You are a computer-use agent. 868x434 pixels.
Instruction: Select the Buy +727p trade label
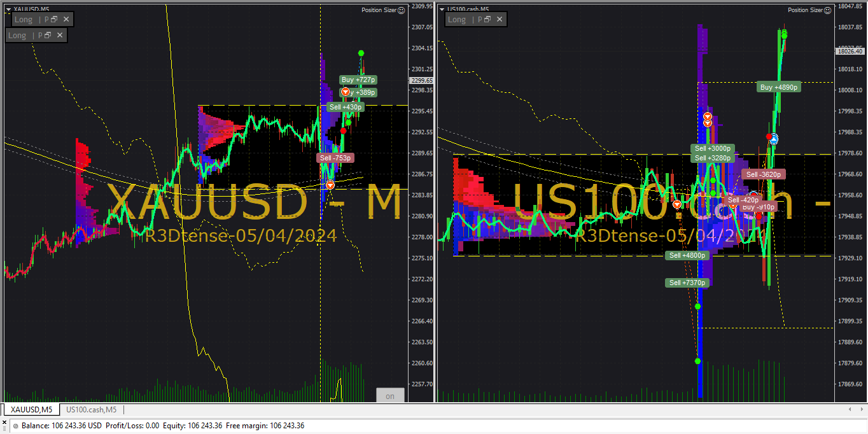[x=358, y=80]
